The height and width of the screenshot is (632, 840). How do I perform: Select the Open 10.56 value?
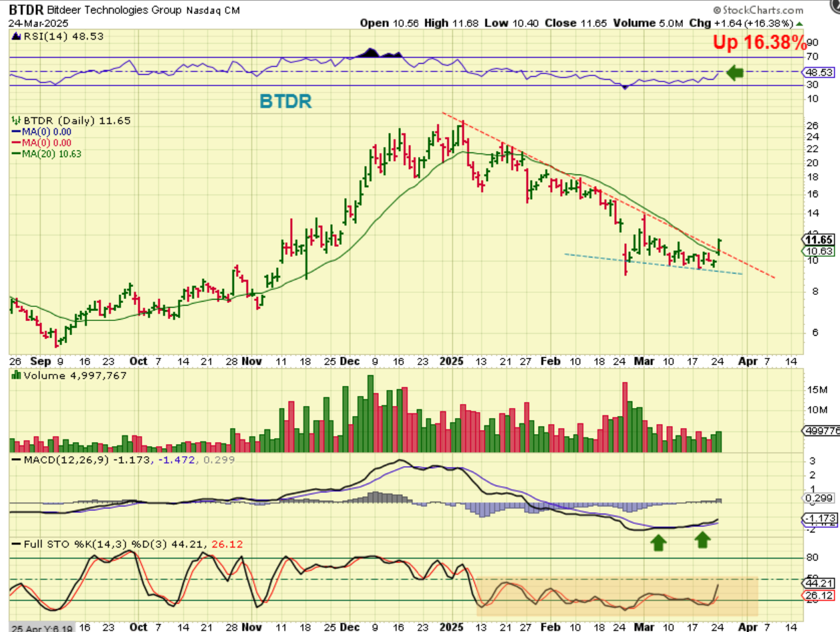(x=389, y=23)
